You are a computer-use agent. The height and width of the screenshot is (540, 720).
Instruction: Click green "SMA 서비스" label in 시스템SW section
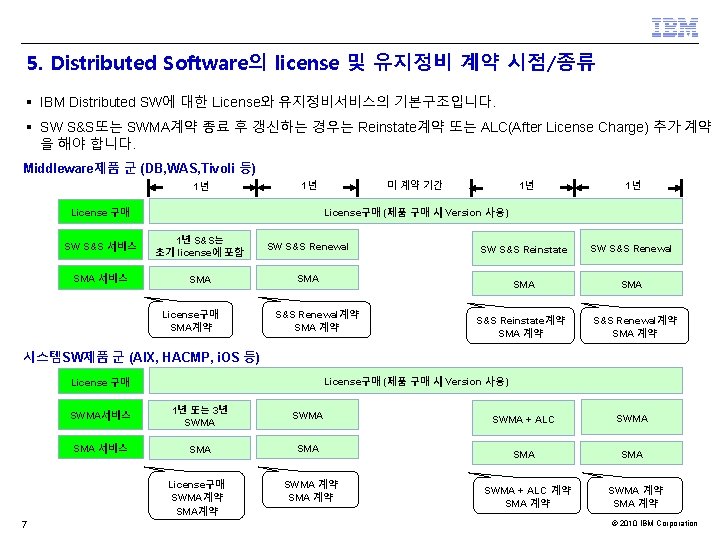(x=101, y=448)
